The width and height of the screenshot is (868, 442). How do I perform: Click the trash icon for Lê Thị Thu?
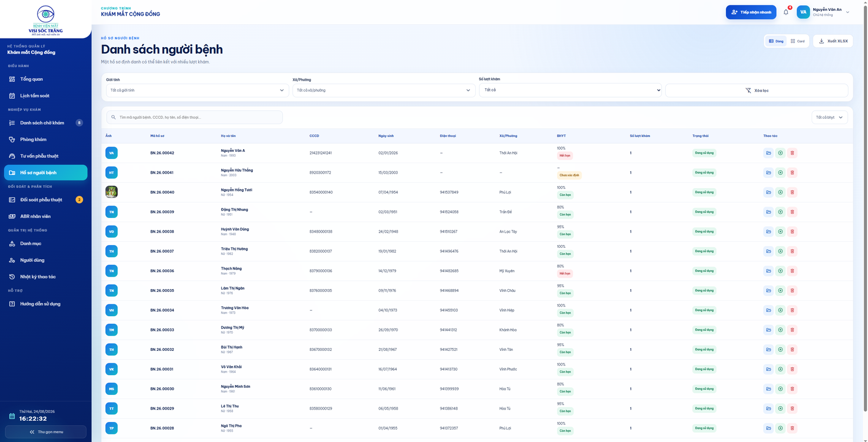coord(792,408)
